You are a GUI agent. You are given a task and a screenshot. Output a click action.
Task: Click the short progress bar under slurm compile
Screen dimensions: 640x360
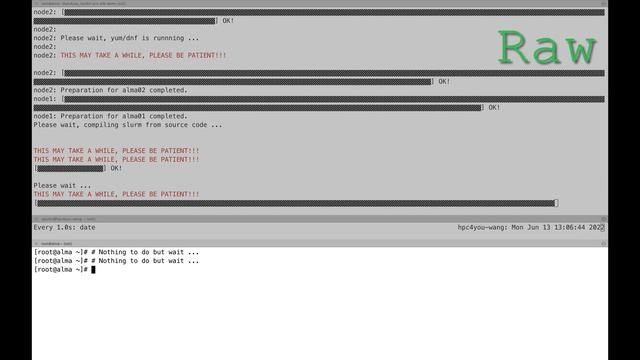tap(70, 169)
